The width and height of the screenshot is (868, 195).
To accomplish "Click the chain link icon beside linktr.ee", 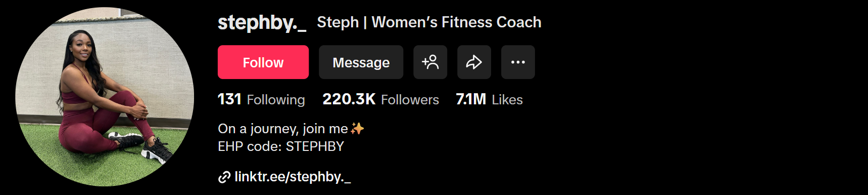I will (x=224, y=177).
